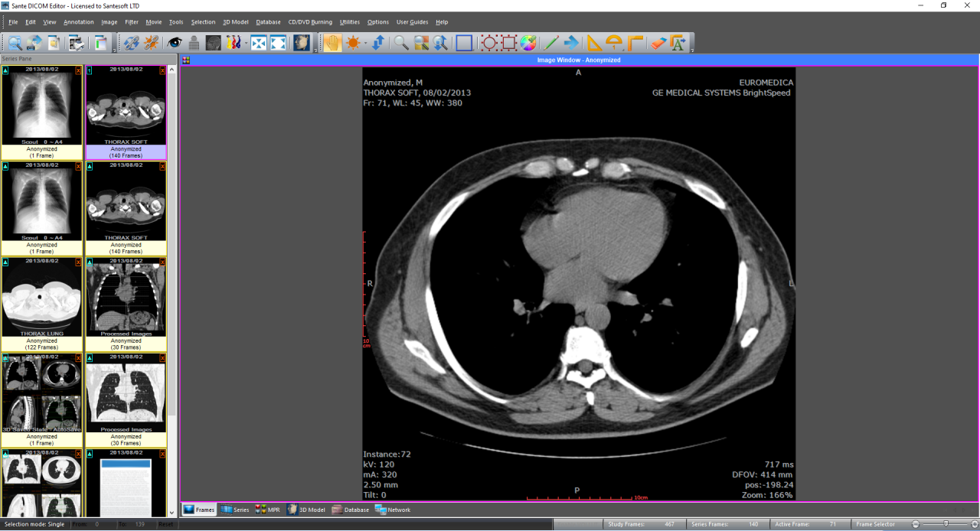Open the Annotation menu
This screenshot has width=980, height=531.
click(78, 22)
